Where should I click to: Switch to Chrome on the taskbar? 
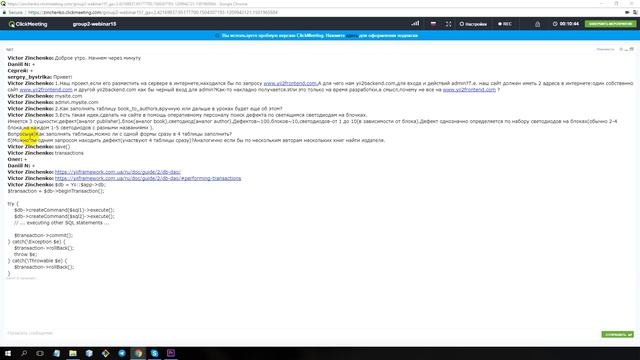click(x=138, y=353)
